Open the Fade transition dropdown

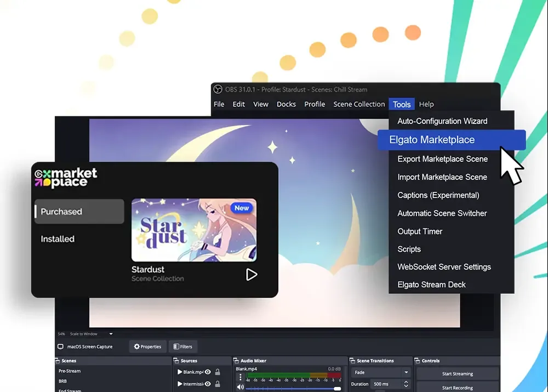[x=381, y=372]
